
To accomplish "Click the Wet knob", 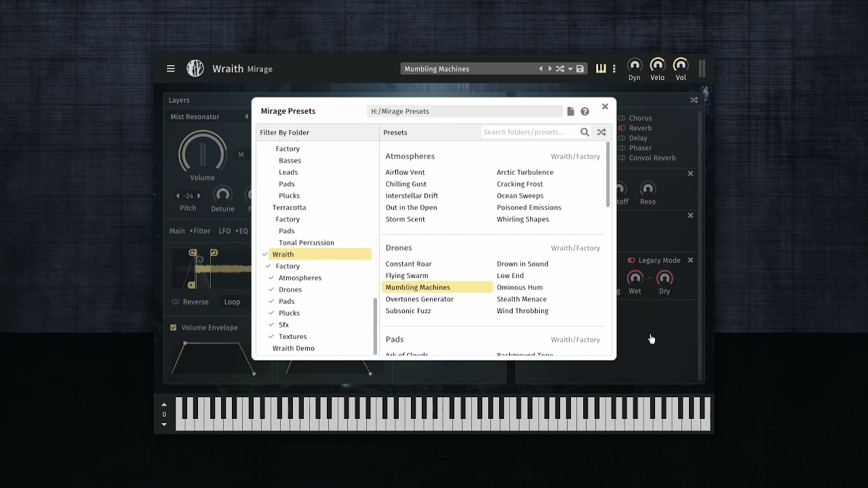I will click(635, 278).
